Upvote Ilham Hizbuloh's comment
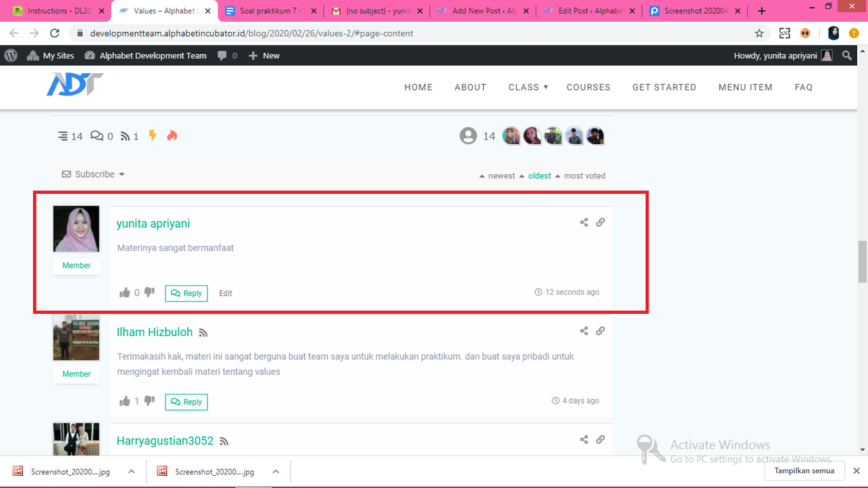 click(x=125, y=401)
